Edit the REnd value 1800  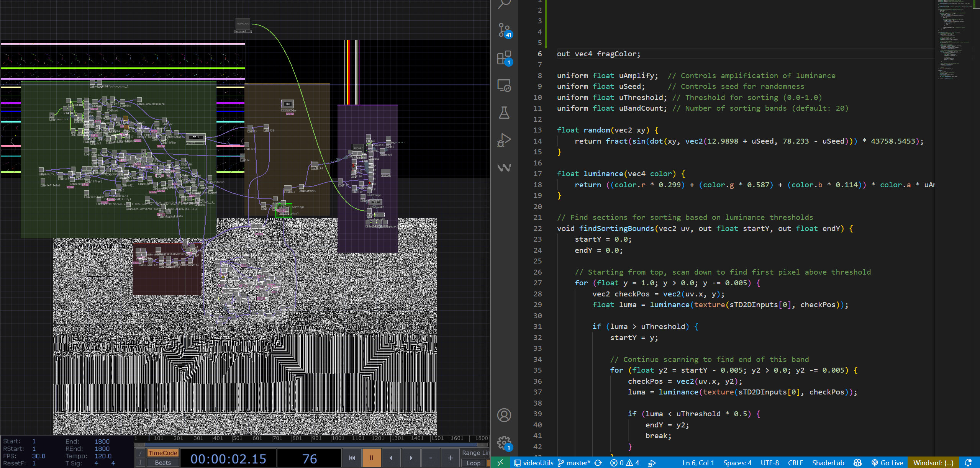point(102,449)
